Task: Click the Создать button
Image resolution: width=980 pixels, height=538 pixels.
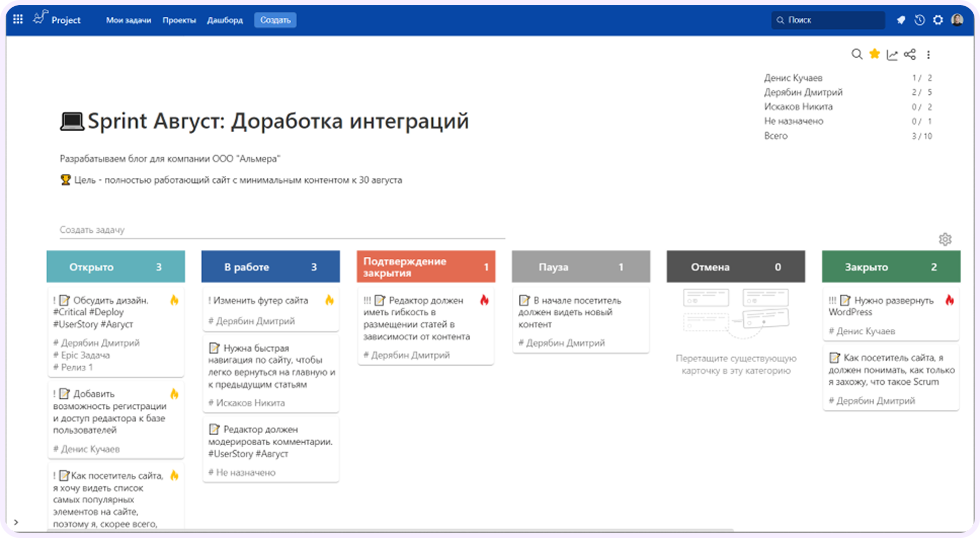Action: pos(275,20)
